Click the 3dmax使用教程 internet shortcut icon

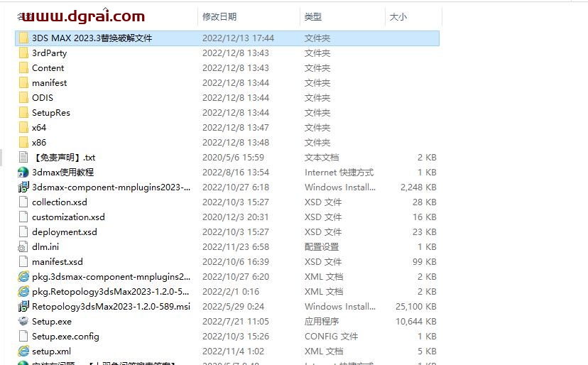coord(23,172)
